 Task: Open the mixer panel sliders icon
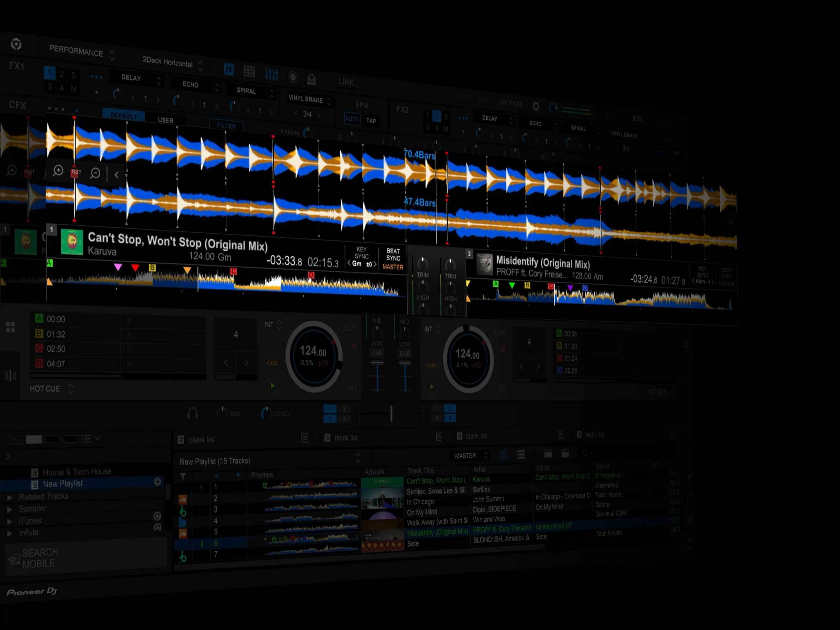271,74
